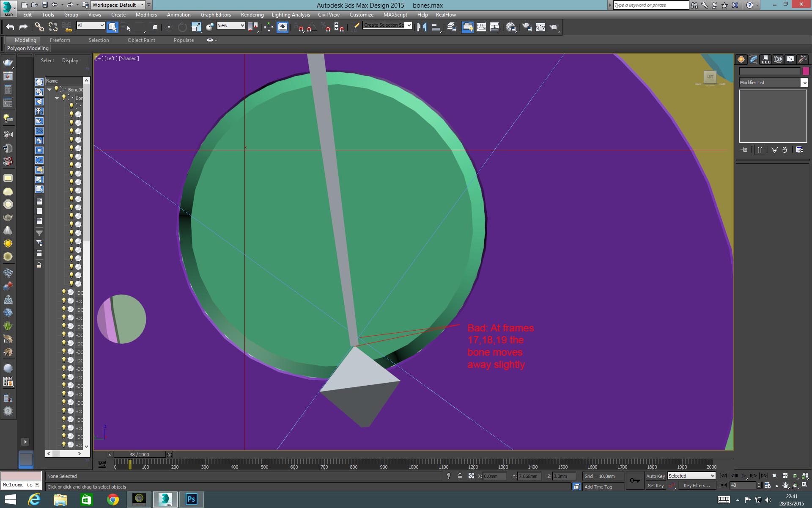812x508 pixels.
Task: Collapse the Bone001 tree node
Action: (49, 89)
